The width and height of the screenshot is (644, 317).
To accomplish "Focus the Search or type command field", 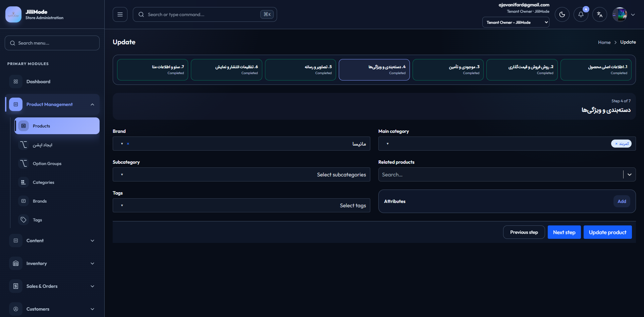I will (205, 14).
